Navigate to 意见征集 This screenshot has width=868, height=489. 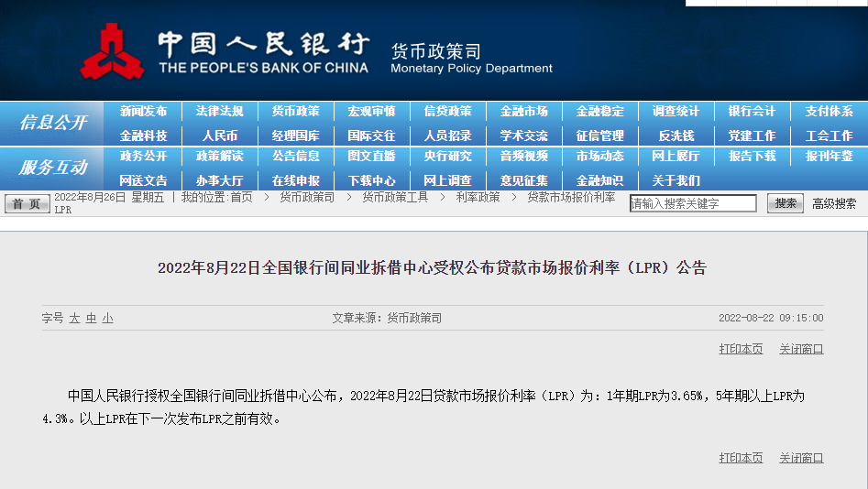523,180
